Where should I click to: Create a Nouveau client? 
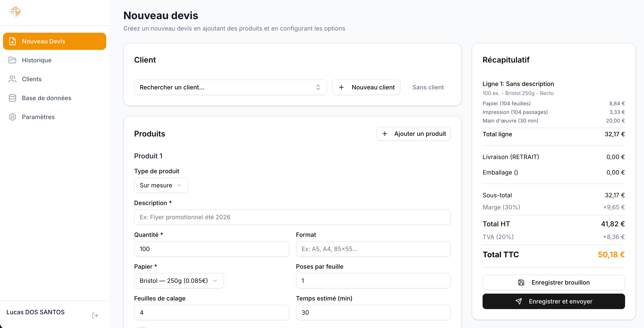tap(366, 87)
